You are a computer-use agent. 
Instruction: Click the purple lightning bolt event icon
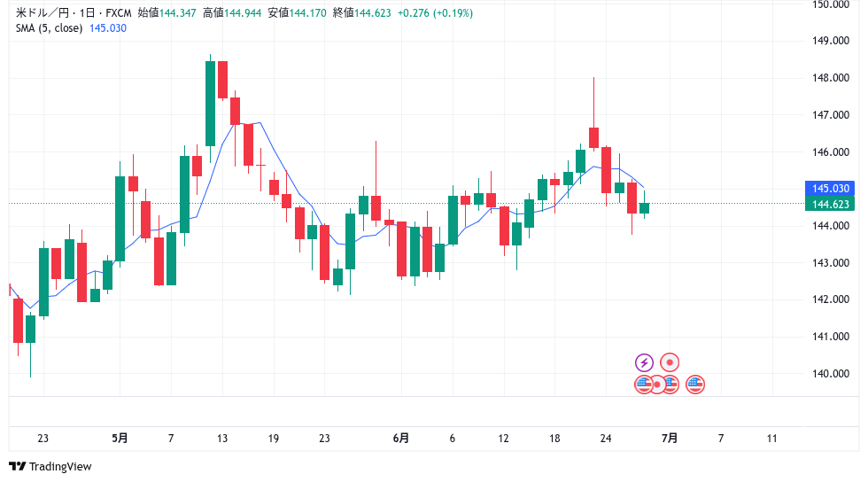click(x=644, y=363)
